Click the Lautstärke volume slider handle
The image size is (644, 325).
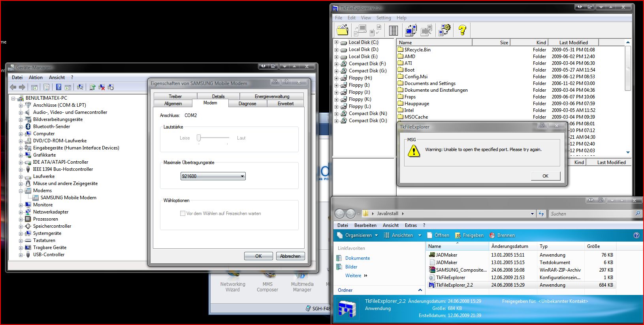199,138
